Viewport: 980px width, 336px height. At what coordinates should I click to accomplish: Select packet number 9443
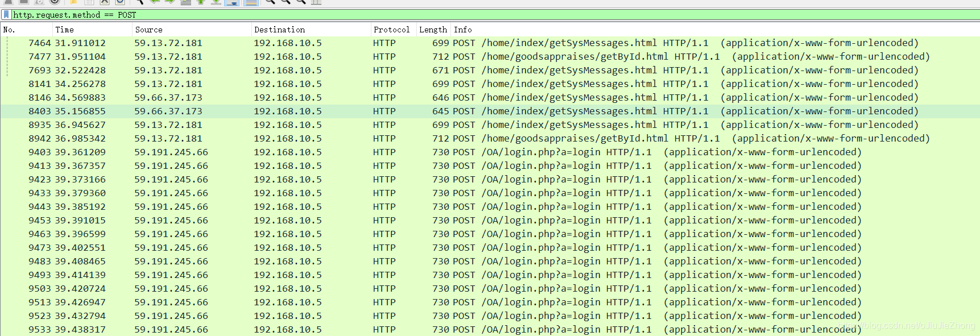[x=490, y=206]
